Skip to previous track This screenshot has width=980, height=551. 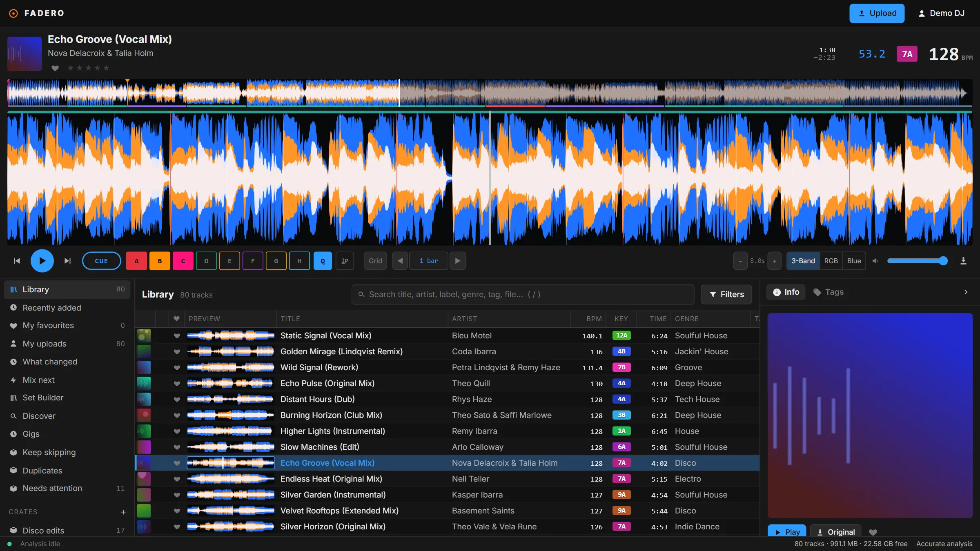(x=17, y=261)
